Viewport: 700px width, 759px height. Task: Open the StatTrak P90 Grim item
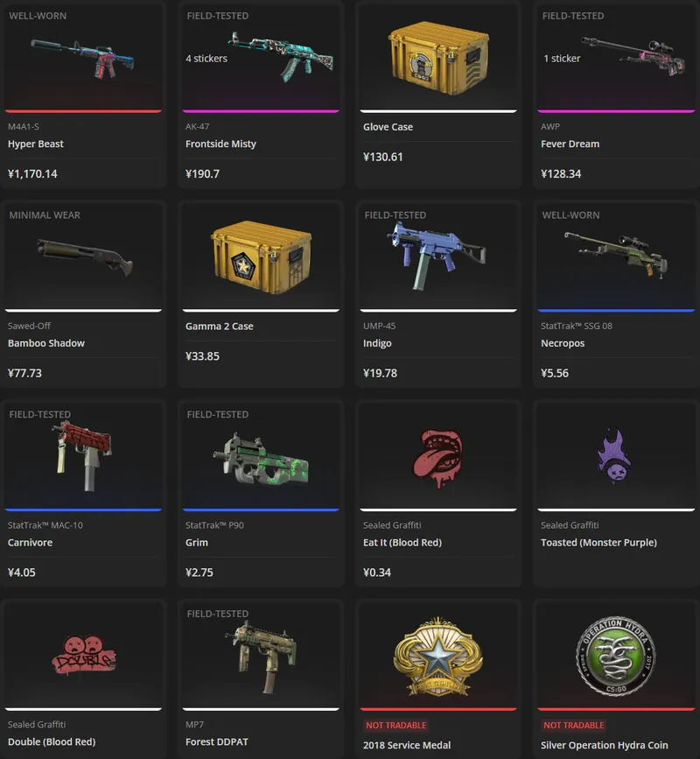click(x=262, y=459)
